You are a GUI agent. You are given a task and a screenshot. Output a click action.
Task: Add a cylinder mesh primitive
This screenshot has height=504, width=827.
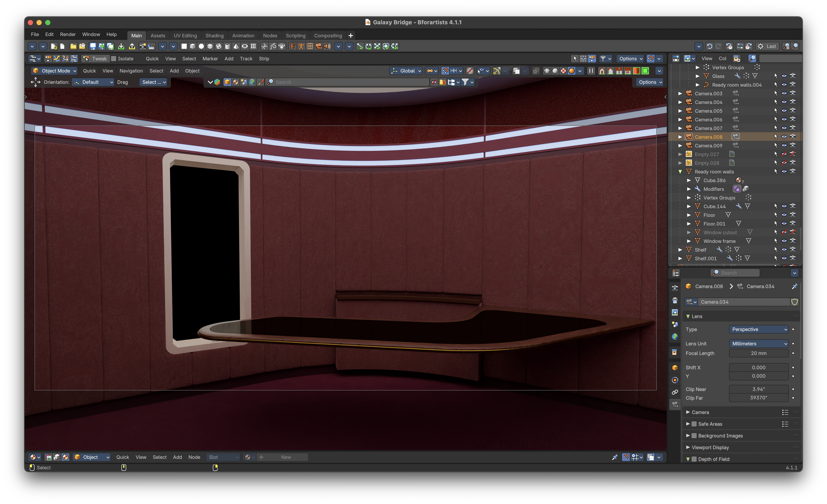228,46
